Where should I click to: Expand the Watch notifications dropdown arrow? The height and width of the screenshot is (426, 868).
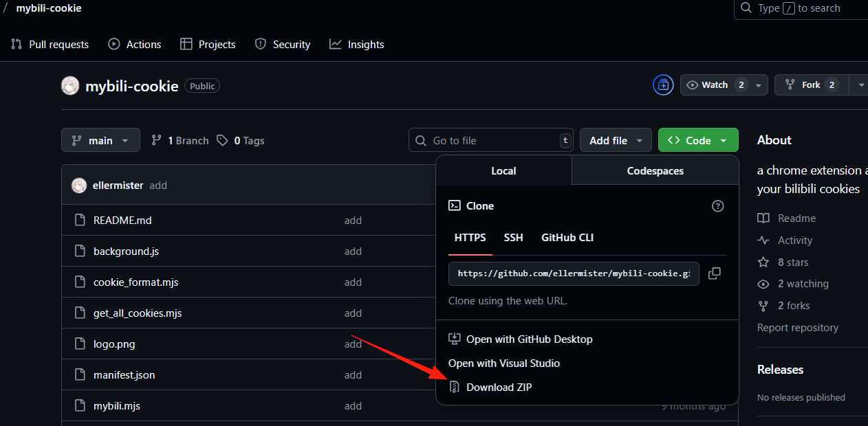(x=758, y=85)
